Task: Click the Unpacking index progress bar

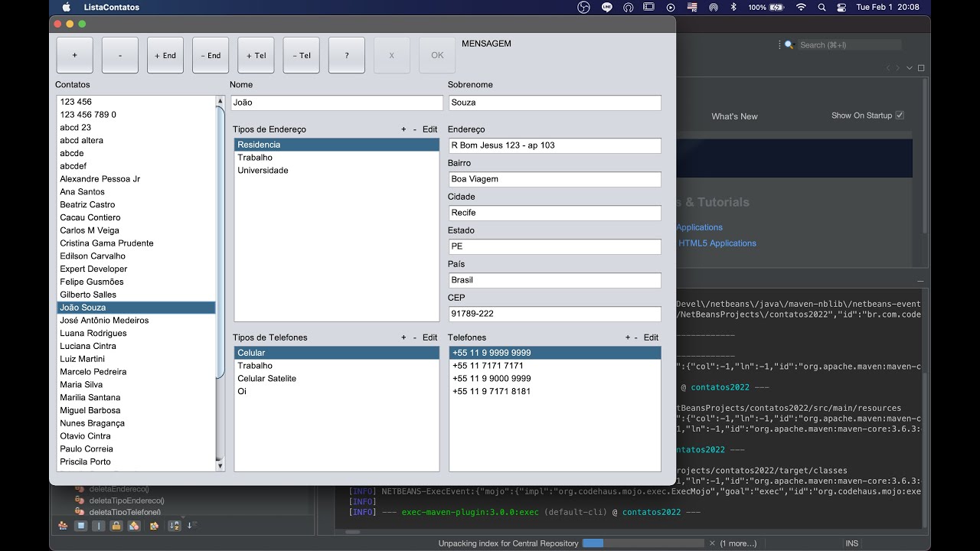Action: [642, 543]
